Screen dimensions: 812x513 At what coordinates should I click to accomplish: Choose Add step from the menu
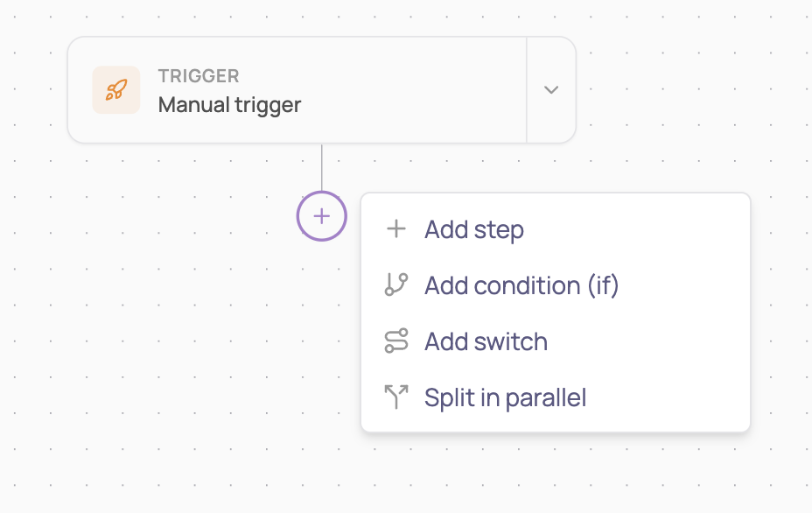pos(555,229)
